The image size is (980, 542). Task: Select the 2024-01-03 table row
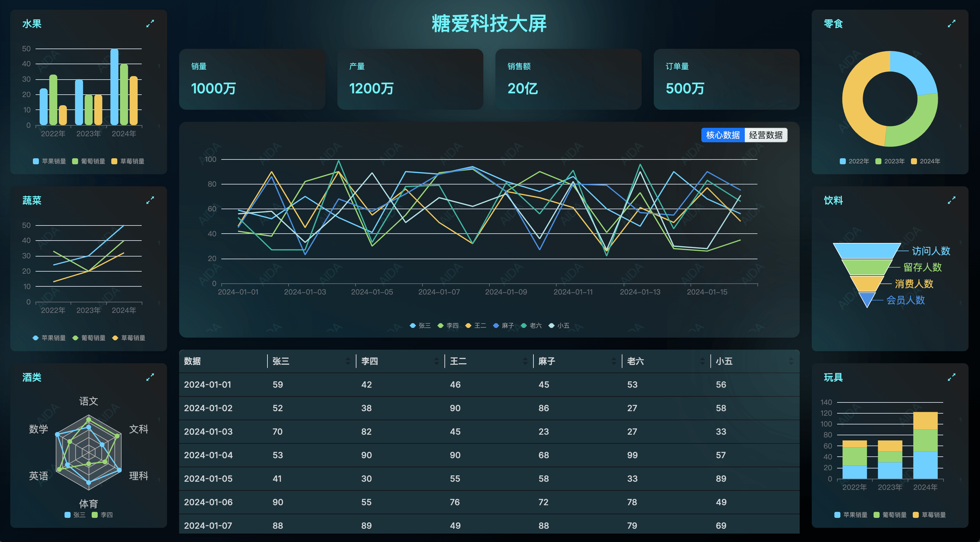pos(489,432)
